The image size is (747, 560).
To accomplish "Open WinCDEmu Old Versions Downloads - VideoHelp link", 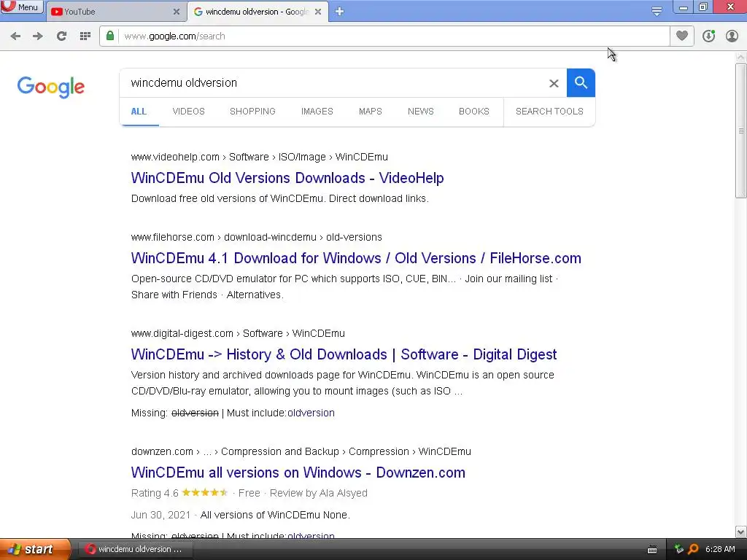I will click(x=287, y=178).
